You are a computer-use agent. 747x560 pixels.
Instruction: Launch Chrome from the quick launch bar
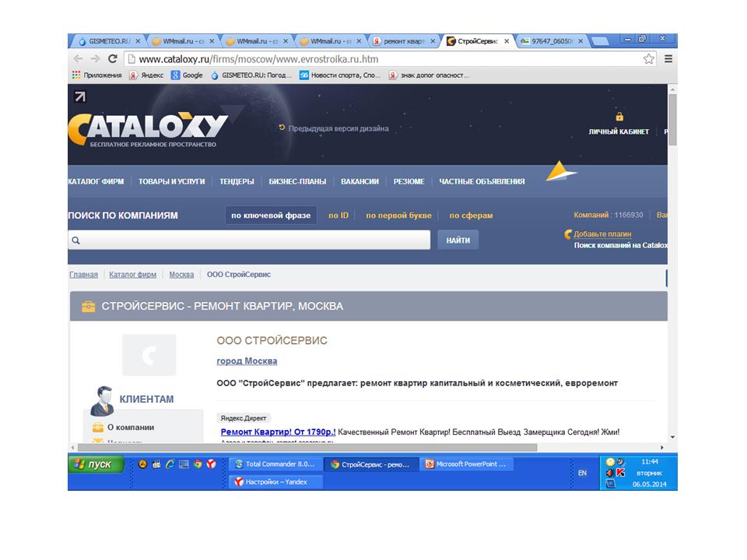[x=198, y=464]
